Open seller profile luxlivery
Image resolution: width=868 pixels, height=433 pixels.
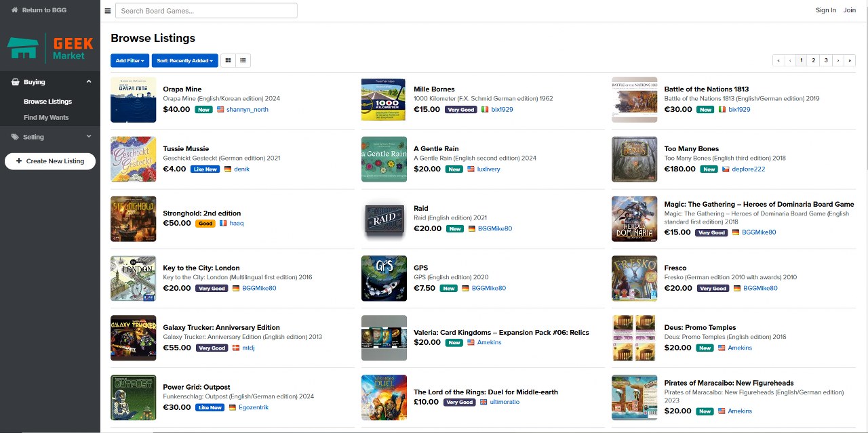(x=489, y=169)
